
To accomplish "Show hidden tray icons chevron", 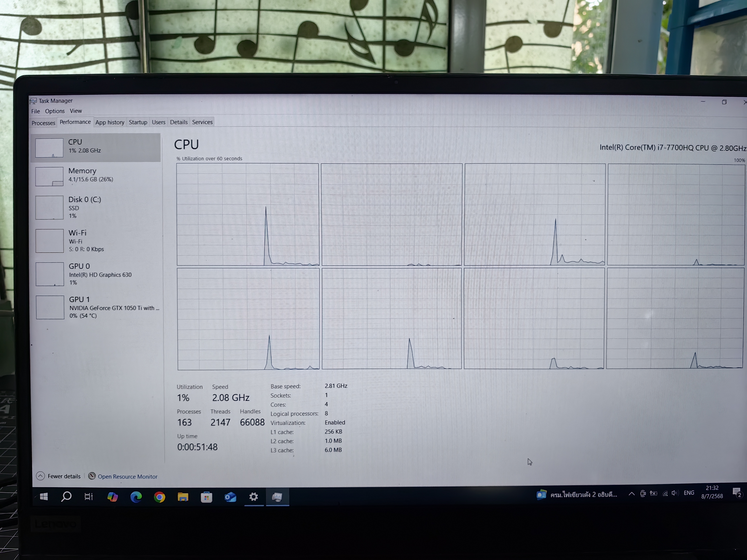I will point(631,494).
